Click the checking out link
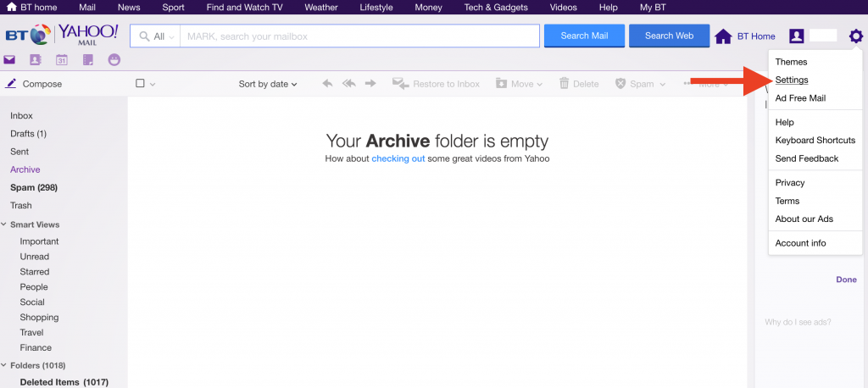868x388 pixels. [398, 159]
